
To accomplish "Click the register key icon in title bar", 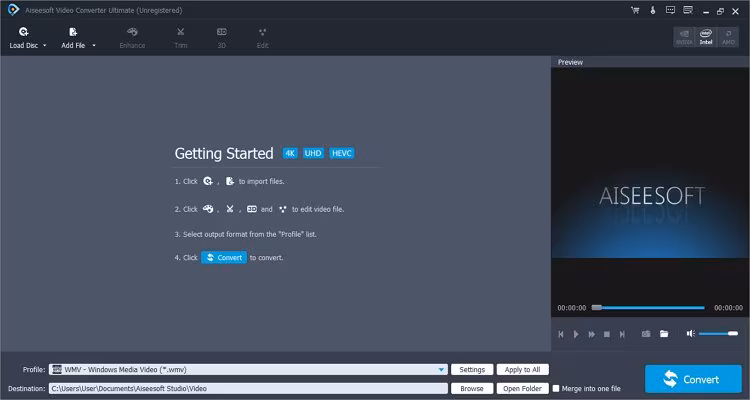I will pos(652,10).
